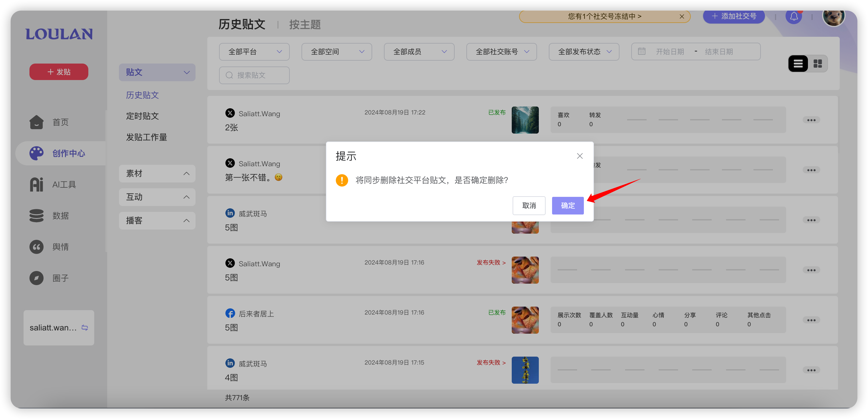Click 发布失败 link on 17:16 Saliatt.Wang post
This screenshot has height=419, width=868.
[x=491, y=263]
